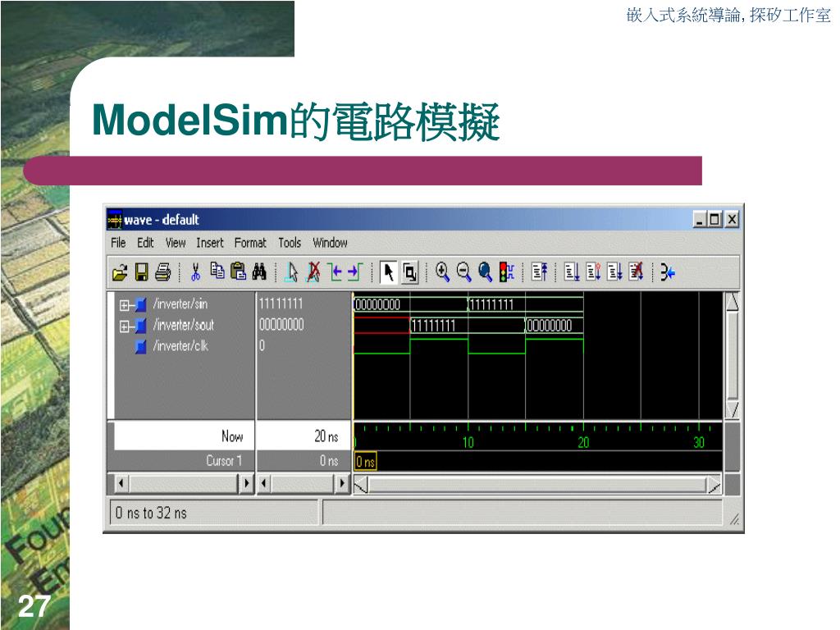Open the Window menu
840x630 pixels.
pos(330,243)
